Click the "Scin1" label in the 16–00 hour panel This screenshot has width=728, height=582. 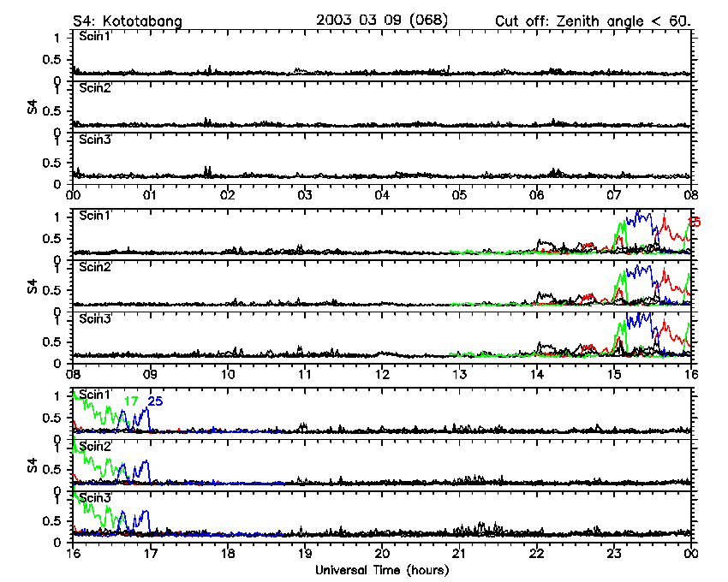coord(95,395)
